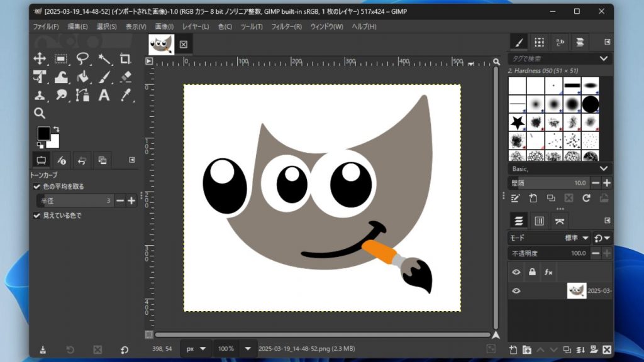Toggle the 見えている色で checkbox
Image resolution: width=644 pixels, height=362 pixels.
pos(36,216)
